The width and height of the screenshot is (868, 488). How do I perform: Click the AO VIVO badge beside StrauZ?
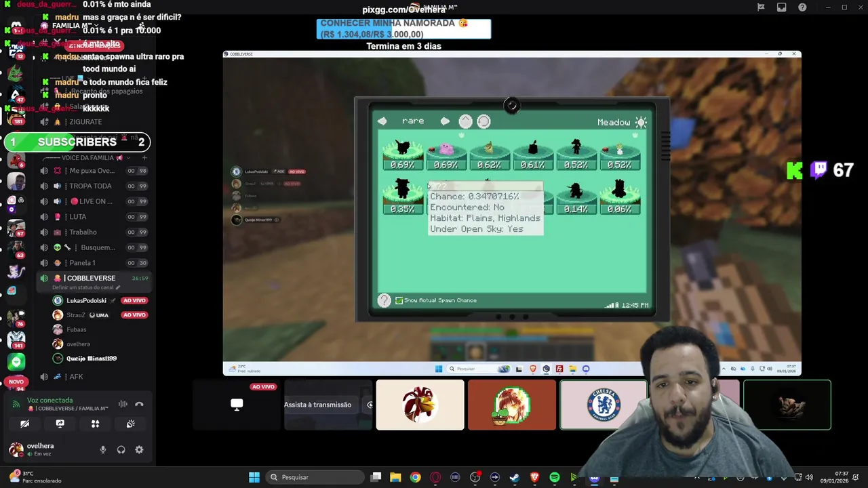134,315
